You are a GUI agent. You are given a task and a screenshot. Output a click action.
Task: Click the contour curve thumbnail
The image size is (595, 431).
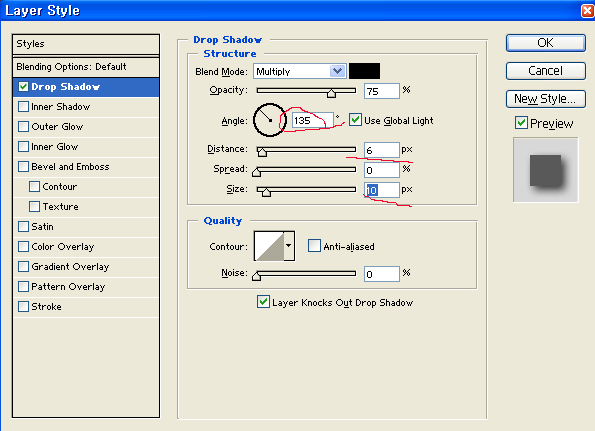[269, 246]
